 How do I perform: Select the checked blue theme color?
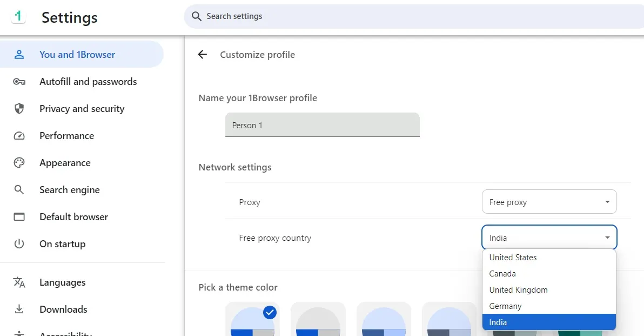tap(253, 319)
